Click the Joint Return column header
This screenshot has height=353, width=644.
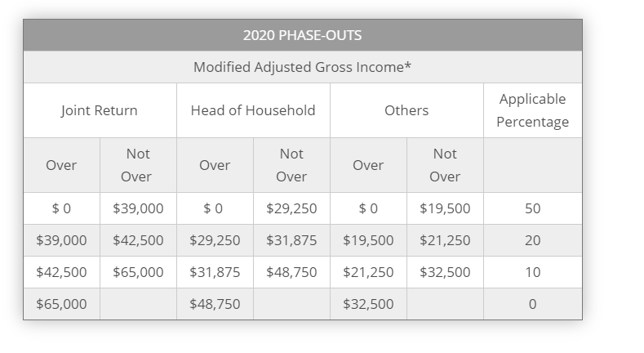[x=100, y=110]
